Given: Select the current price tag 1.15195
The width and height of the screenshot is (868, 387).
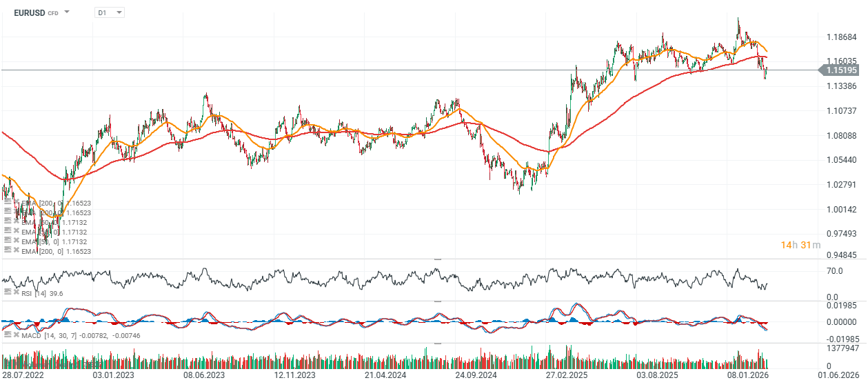Looking at the screenshot, I should tap(841, 70).
